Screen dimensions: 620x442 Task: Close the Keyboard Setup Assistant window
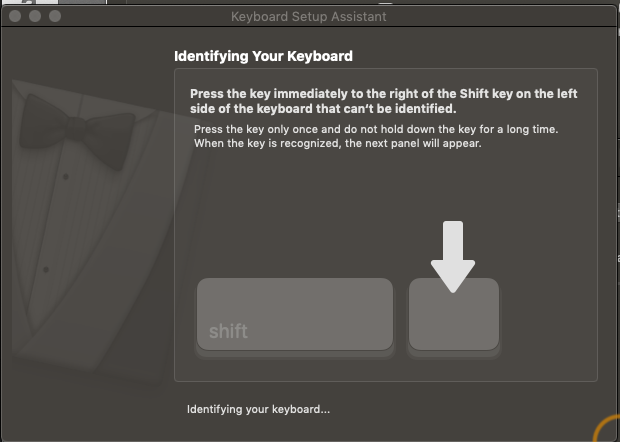click(x=15, y=16)
